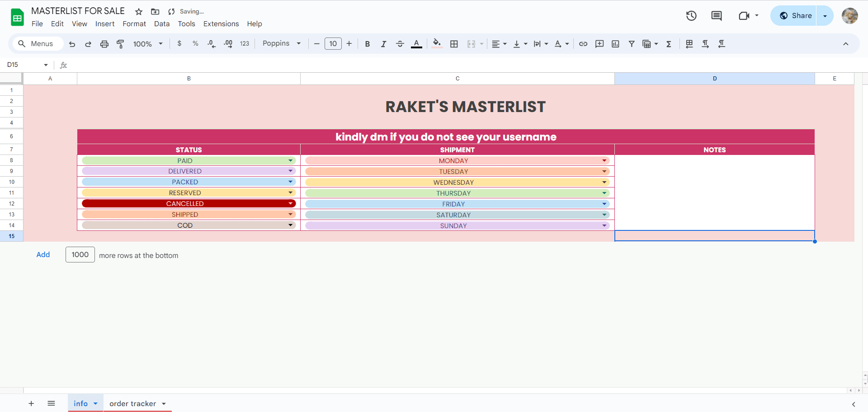
Task: Open the Extensions menu
Action: click(x=221, y=24)
